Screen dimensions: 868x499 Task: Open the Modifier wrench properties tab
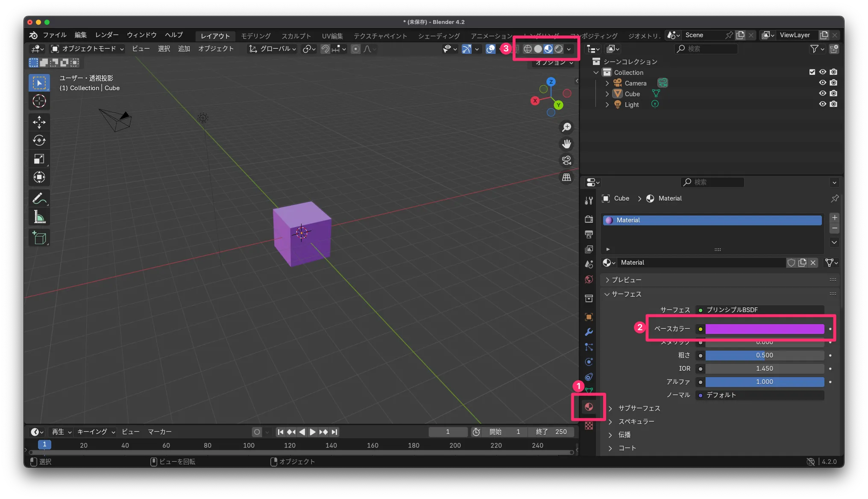pos(589,332)
